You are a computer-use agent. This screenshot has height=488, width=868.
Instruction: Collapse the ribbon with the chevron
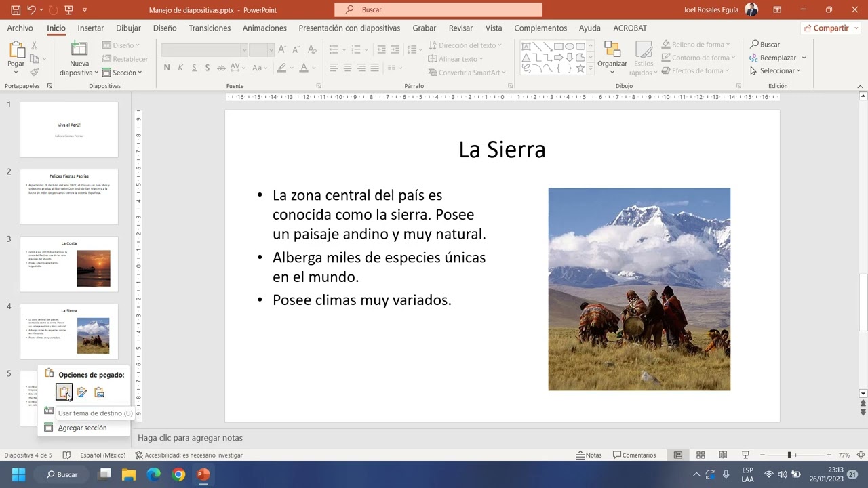pyautogui.click(x=861, y=87)
